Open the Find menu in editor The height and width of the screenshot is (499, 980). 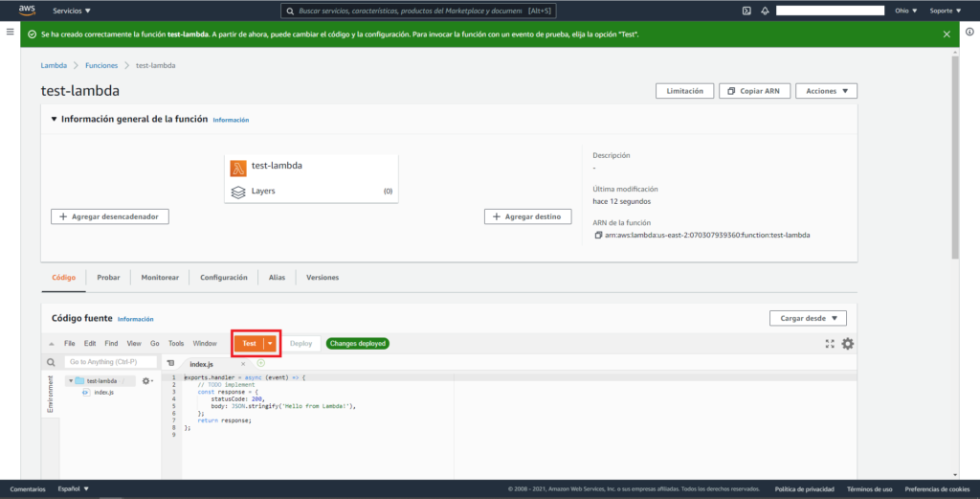(111, 343)
